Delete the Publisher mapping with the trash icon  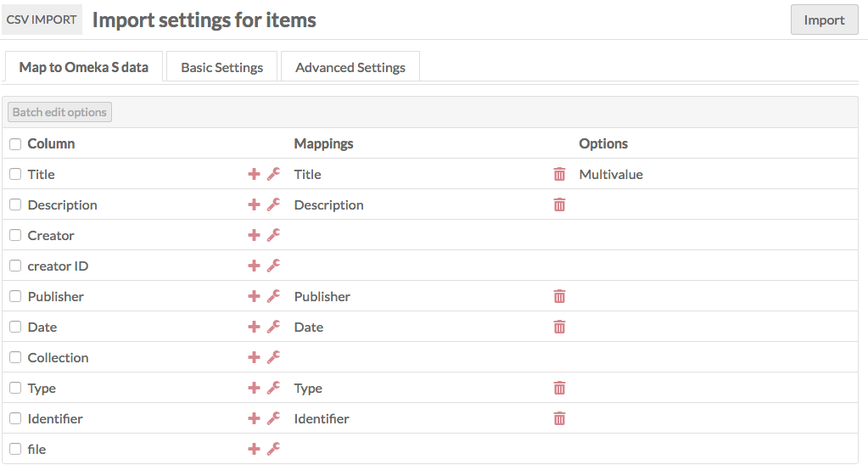click(560, 297)
